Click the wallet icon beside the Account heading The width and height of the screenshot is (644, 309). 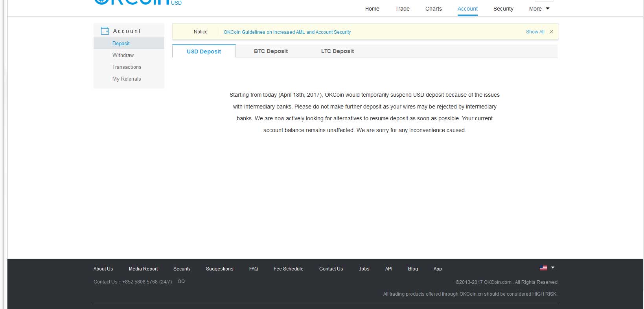(x=105, y=31)
